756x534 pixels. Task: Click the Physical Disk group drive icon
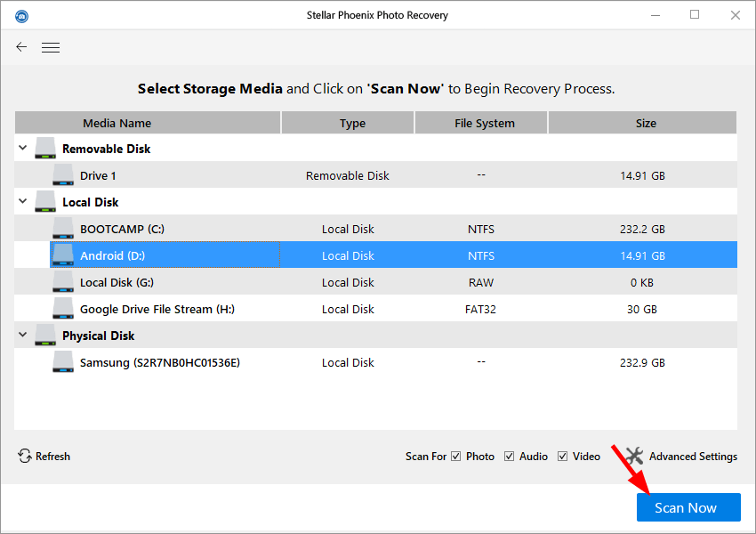point(45,335)
